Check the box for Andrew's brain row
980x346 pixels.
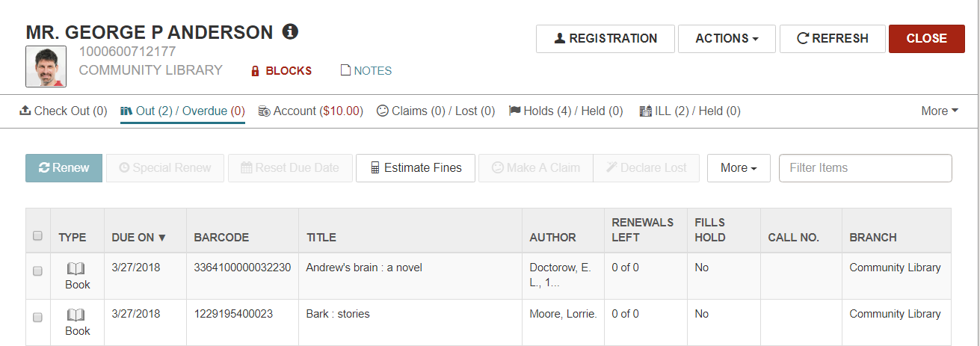[x=38, y=271]
